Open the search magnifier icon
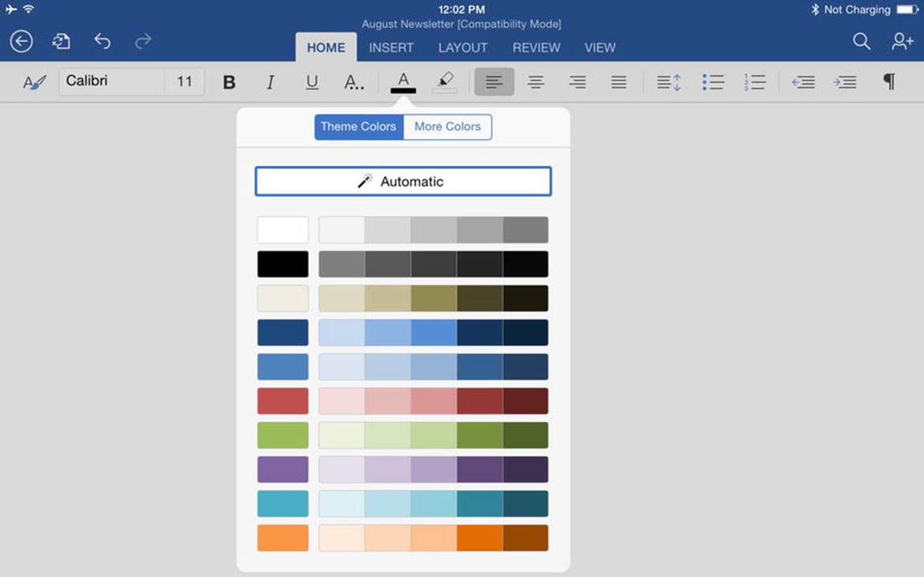Viewport: 924px width, 577px height. click(x=862, y=41)
